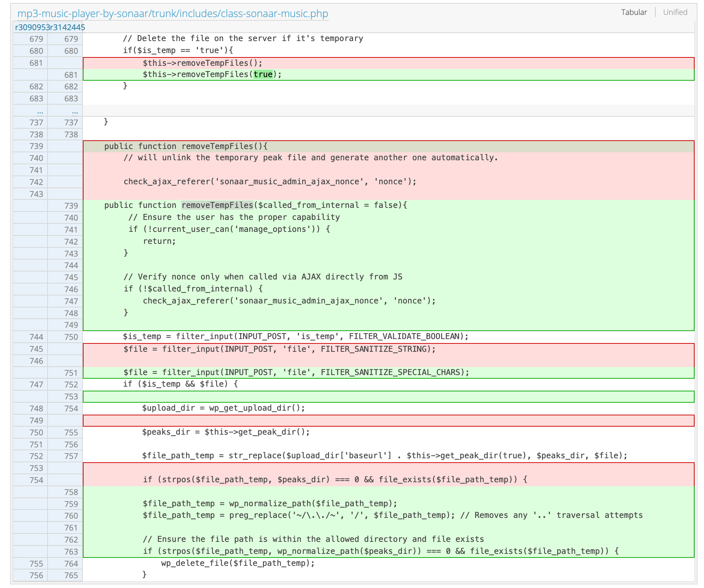
Task: Click the highlighted removeTempFiles function name
Action: pyautogui.click(x=217, y=205)
